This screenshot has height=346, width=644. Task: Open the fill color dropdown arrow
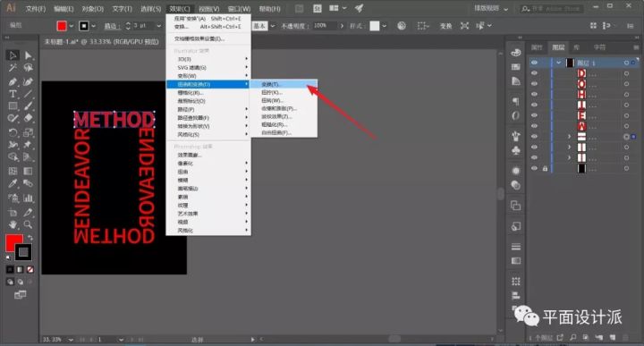72,26
